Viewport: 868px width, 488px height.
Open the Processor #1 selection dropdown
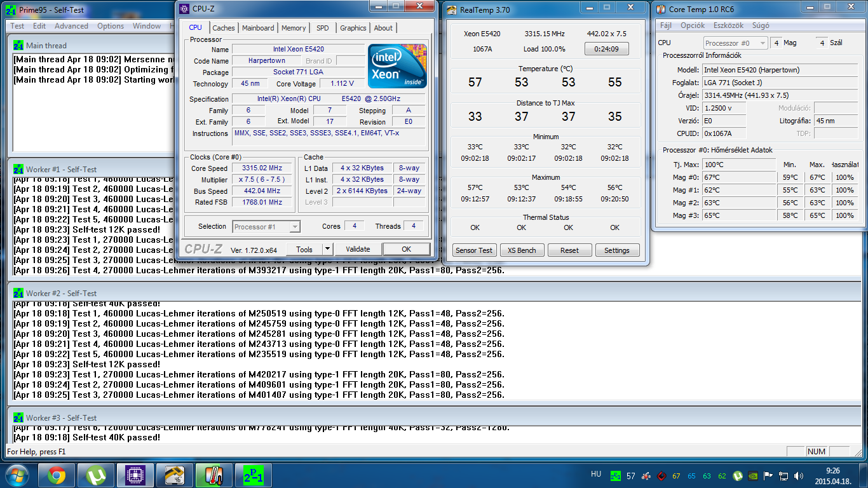point(266,227)
